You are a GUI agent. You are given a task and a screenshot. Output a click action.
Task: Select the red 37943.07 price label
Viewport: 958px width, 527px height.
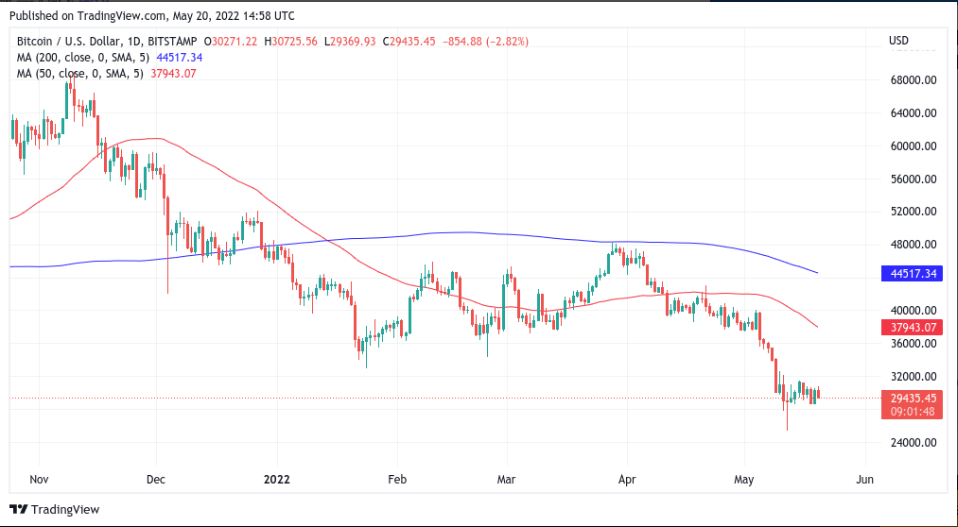912,327
